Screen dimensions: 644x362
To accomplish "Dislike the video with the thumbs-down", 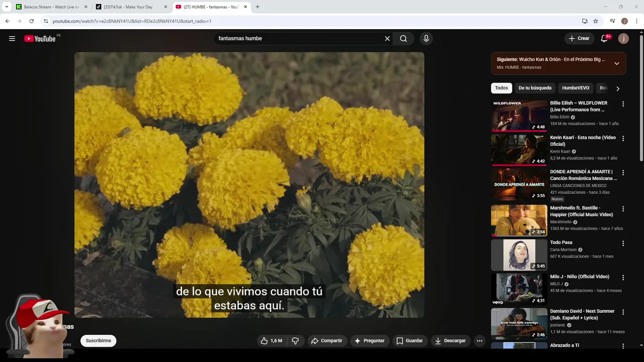I will (295, 341).
